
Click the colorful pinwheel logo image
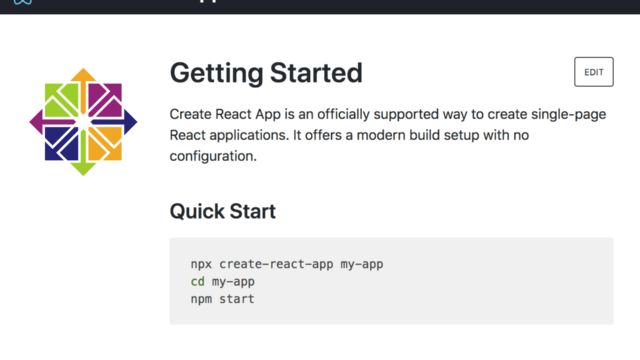point(83,122)
